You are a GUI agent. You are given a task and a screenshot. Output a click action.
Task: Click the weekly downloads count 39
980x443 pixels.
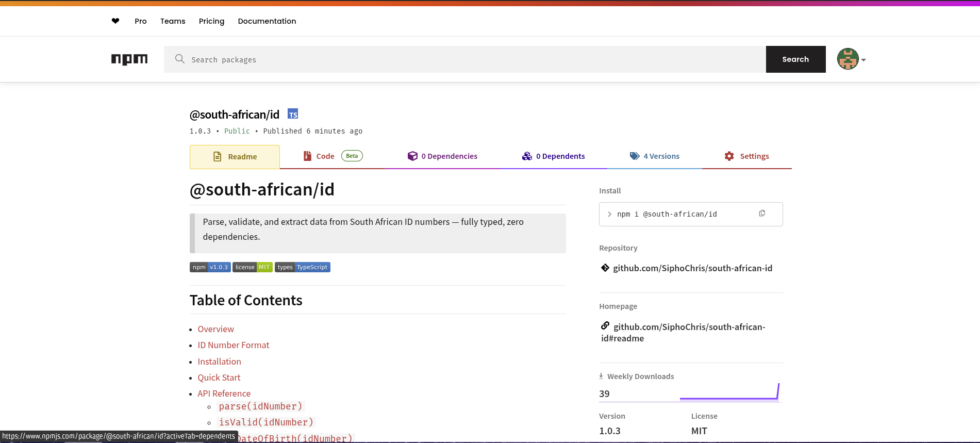pyautogui.click(x=604, y=393)
